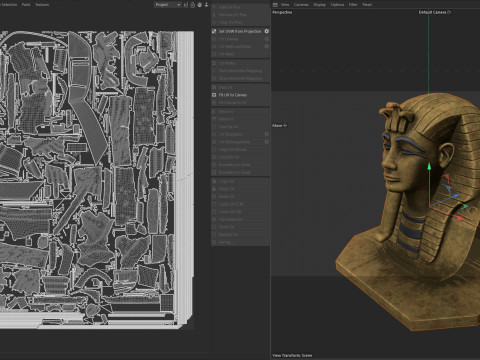Open the viewport View menu
Image resolution: width=480 pixels, height=360 pixels.
[x=285, y=5]
